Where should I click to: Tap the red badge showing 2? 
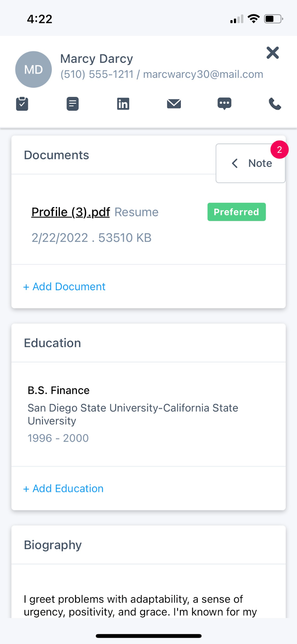click(279, 150)
